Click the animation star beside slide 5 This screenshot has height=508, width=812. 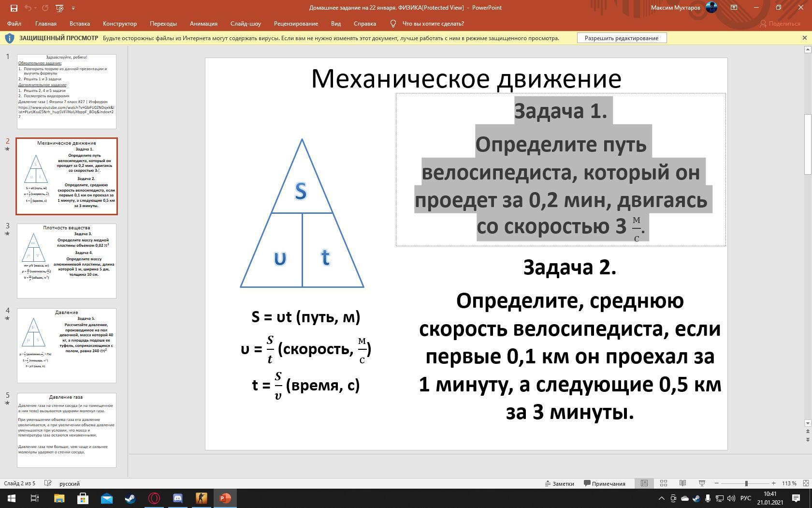(7, 403)
